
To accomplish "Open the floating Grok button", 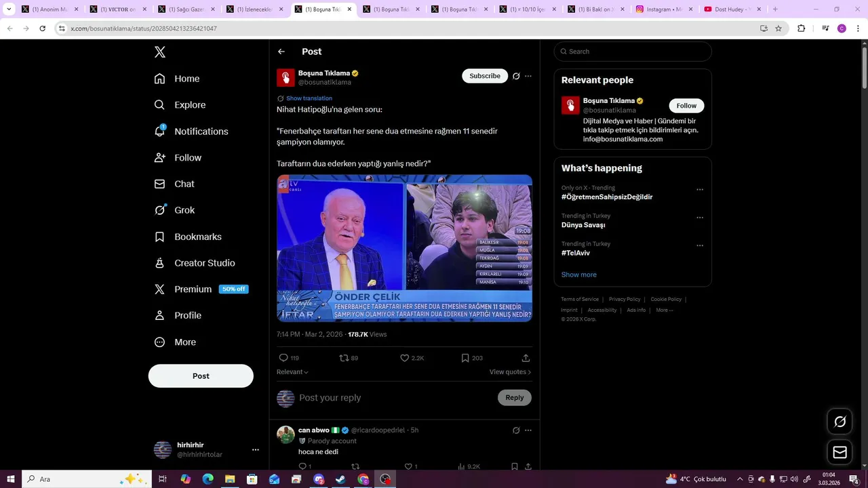I will pyautogui.click(x=840, y=422).
